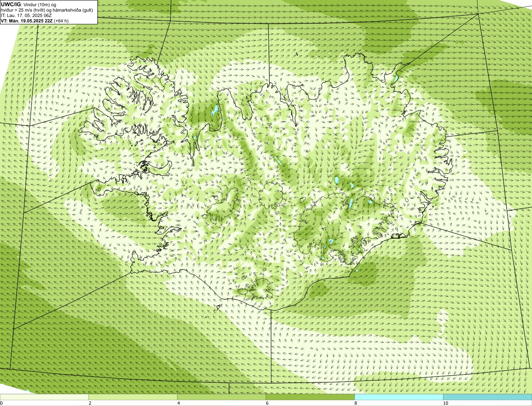Click the legend label '10'
Image resolution: width=532 pixels, height=406 pixels.
click(x=446, y=403)
